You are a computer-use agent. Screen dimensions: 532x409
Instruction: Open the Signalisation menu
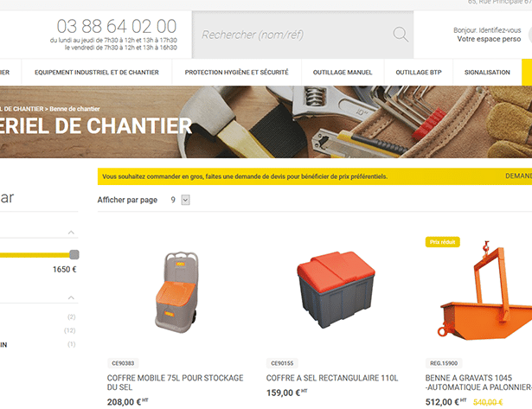tap(487, 73)
